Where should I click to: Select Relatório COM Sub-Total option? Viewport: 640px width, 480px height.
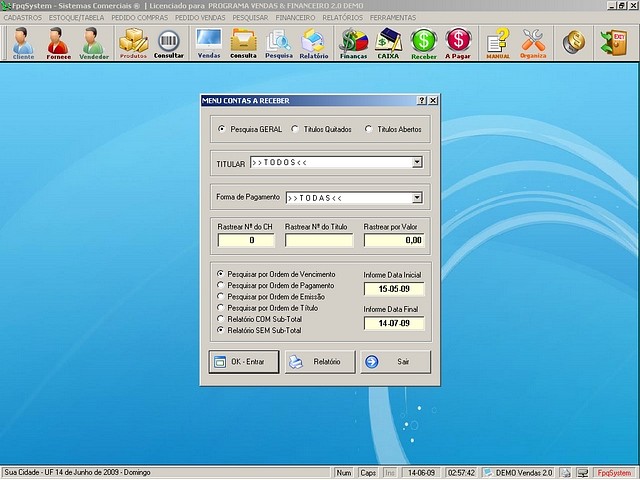[x=221, y=318]
